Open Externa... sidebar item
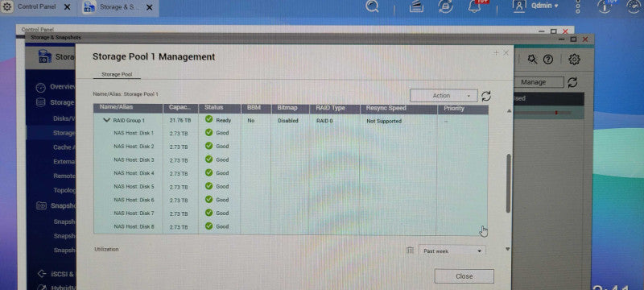 64,161
